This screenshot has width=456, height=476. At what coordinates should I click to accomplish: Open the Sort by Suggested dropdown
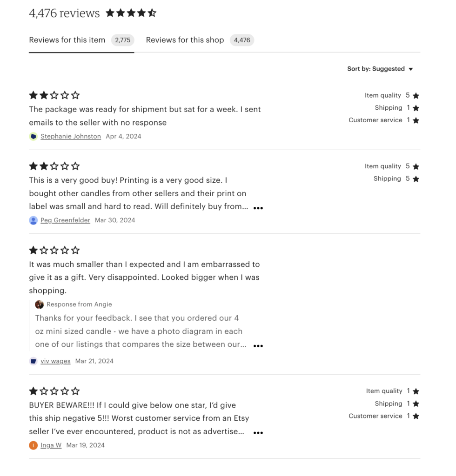[x=380, y=69]
